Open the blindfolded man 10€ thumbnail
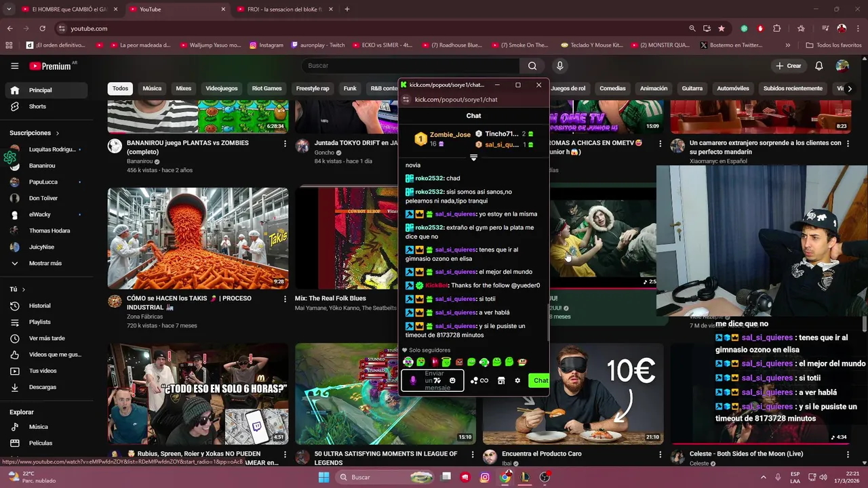Image resolution: width=868 pixels, height=488 pixels. click(x=572, y=394)
